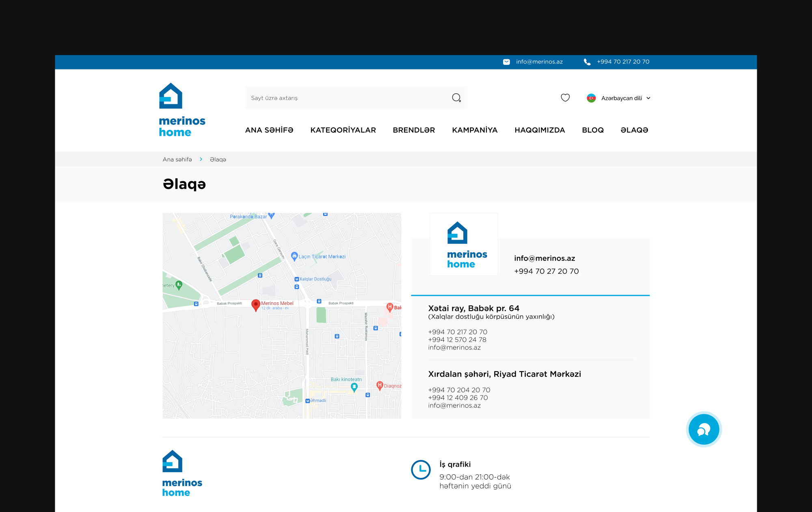Click info@merinos.az under Xırdalan address
Viewport: 812px width, 512px height.
tap(454, 405)
